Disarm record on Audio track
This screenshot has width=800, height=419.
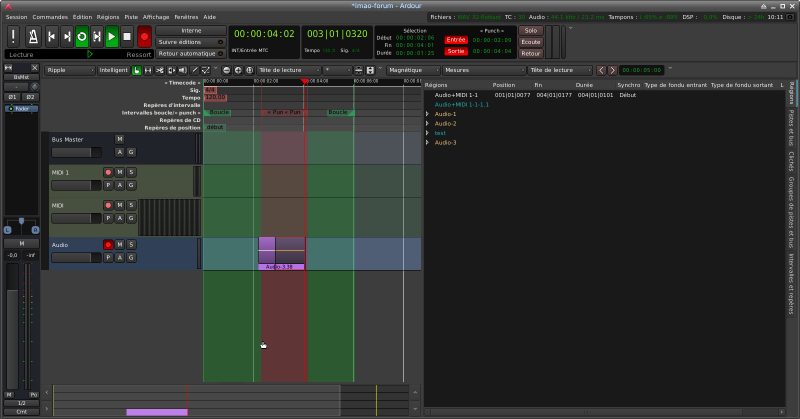108,245
